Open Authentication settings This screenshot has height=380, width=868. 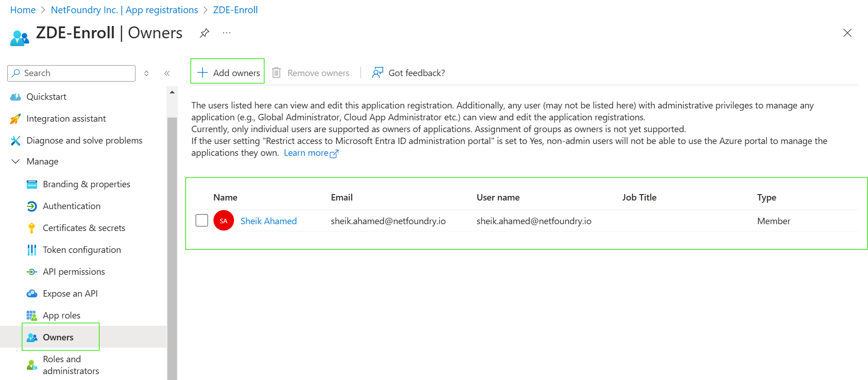click(72, 206)
